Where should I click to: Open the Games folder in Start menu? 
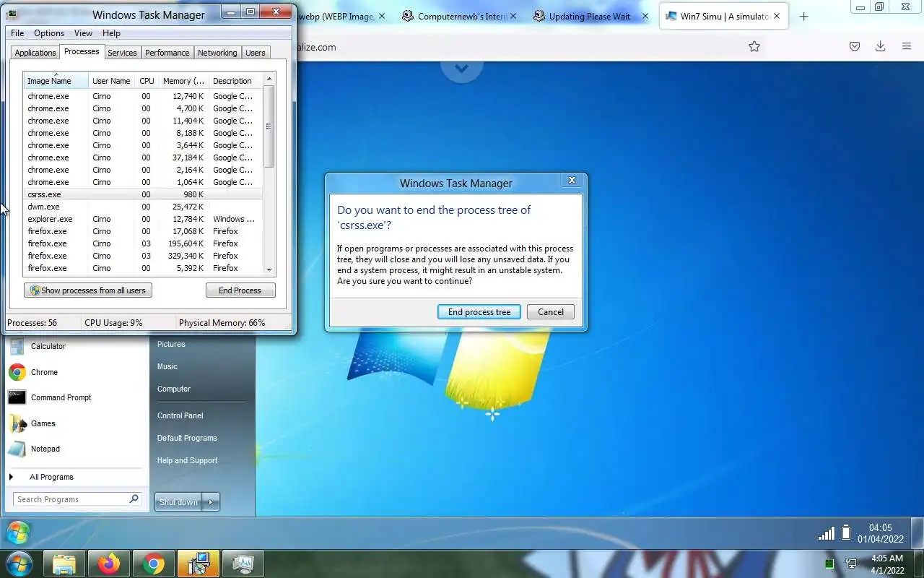click(x=43, y=423)
